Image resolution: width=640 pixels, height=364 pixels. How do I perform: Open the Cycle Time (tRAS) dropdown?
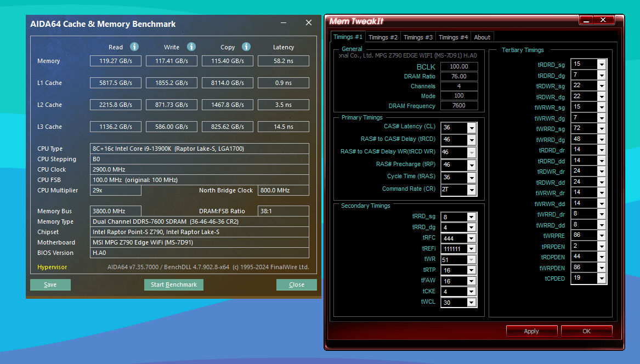pos(472,178)
